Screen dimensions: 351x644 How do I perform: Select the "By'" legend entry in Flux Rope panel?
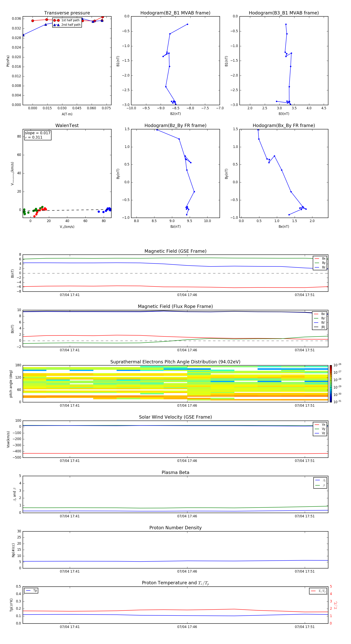pos(320,318)
